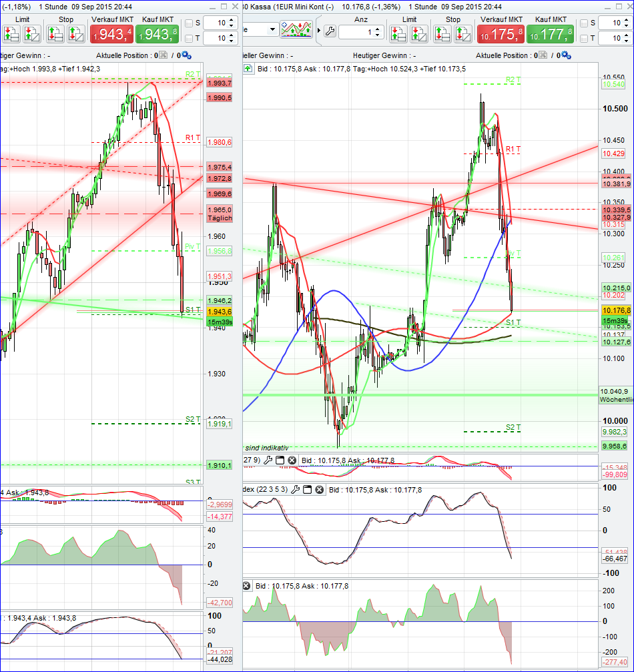Image resolution: width=634 pixels, height=672 pixels.
Task: Increase S value spinner in right window
Action: point(627,20)
